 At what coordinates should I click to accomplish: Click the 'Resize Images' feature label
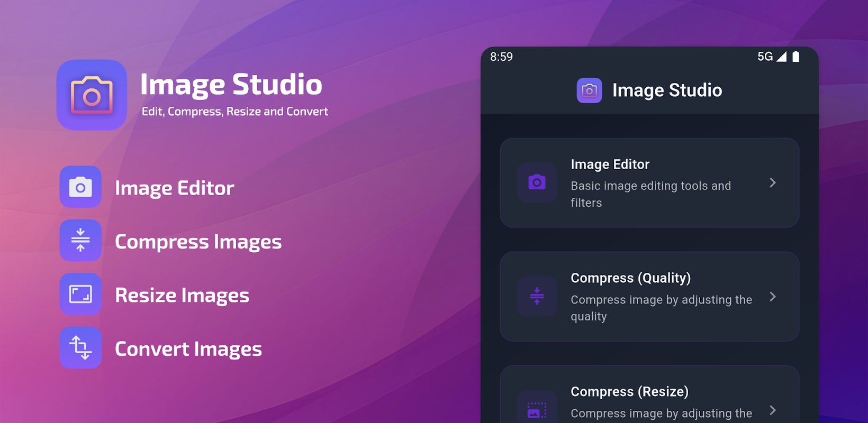tap(182, 296)
